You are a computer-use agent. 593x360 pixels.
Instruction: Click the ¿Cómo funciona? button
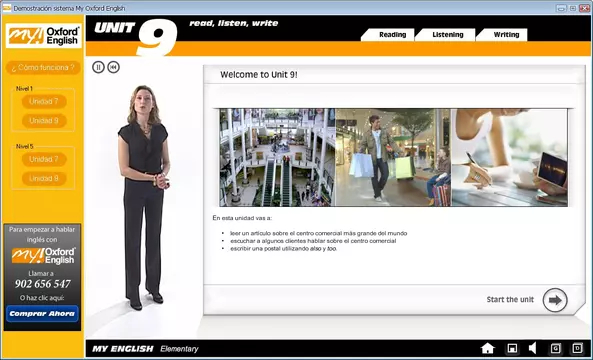point(43,68)
